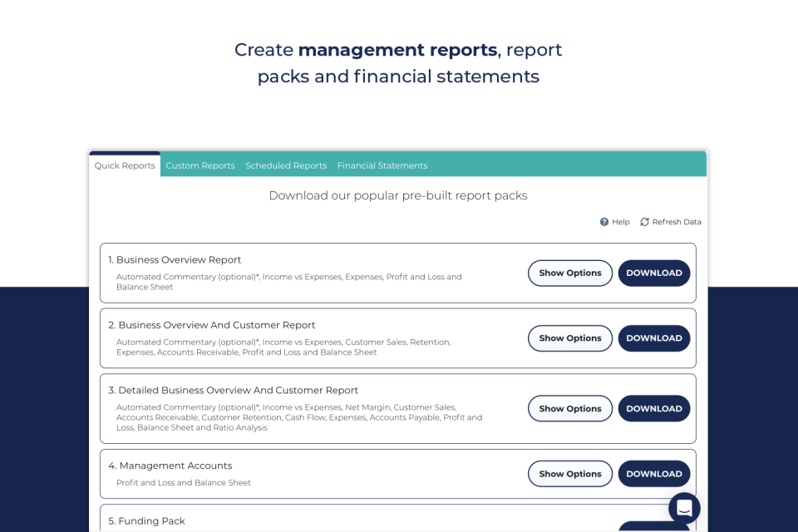Expand Show Options for Management Accounts

tap(570, 473)
